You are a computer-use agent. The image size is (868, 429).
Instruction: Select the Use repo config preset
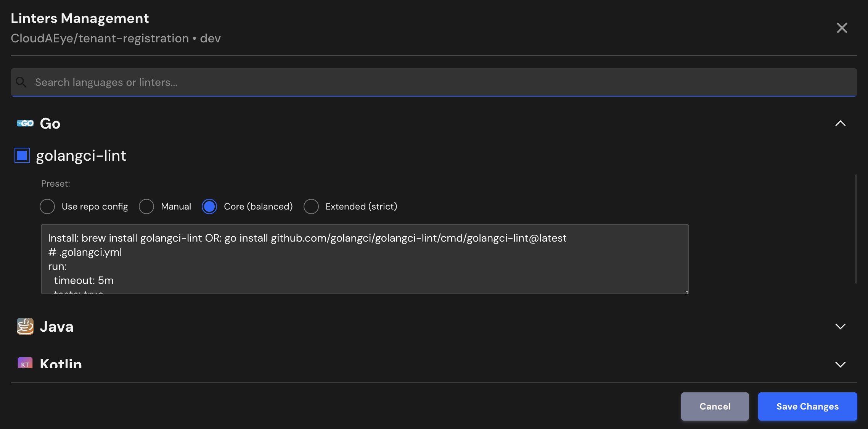[x=47, y=206]
